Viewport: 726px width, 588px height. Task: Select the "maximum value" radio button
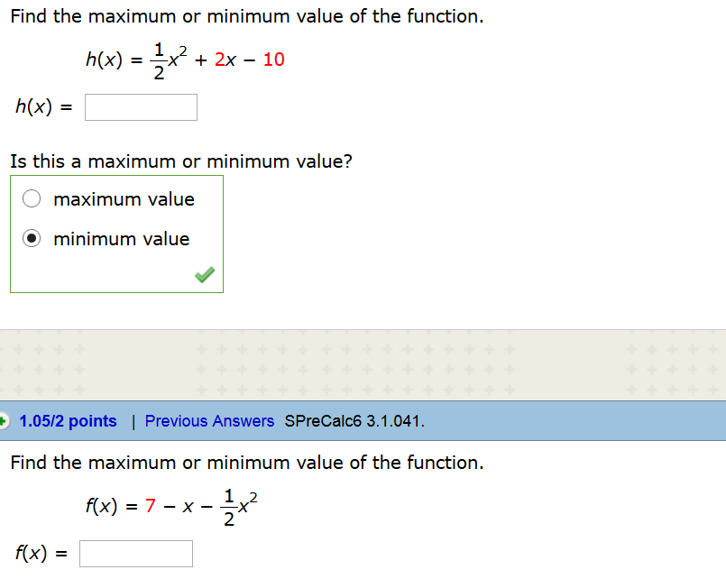[x=32, y=198]
